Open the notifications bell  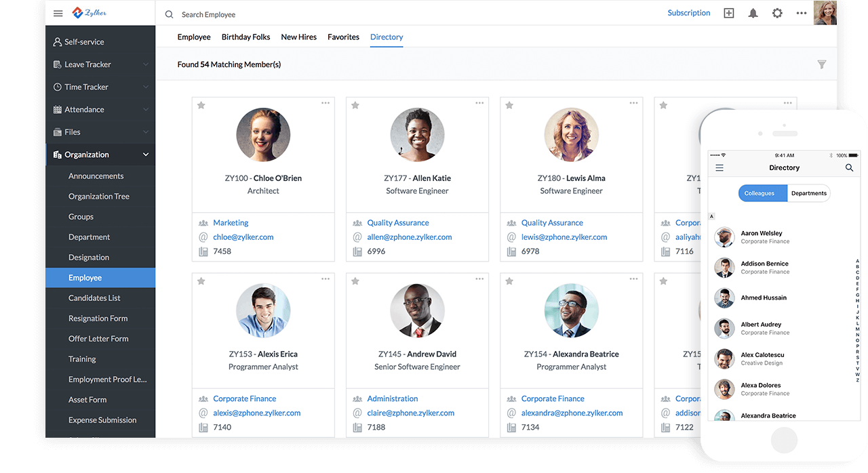click(753, 12)
